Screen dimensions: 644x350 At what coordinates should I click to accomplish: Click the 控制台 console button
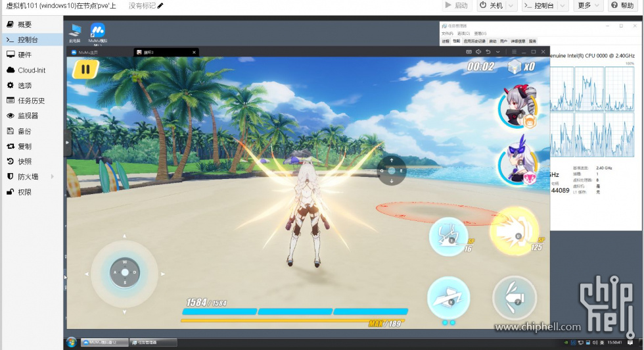[540, 5]
